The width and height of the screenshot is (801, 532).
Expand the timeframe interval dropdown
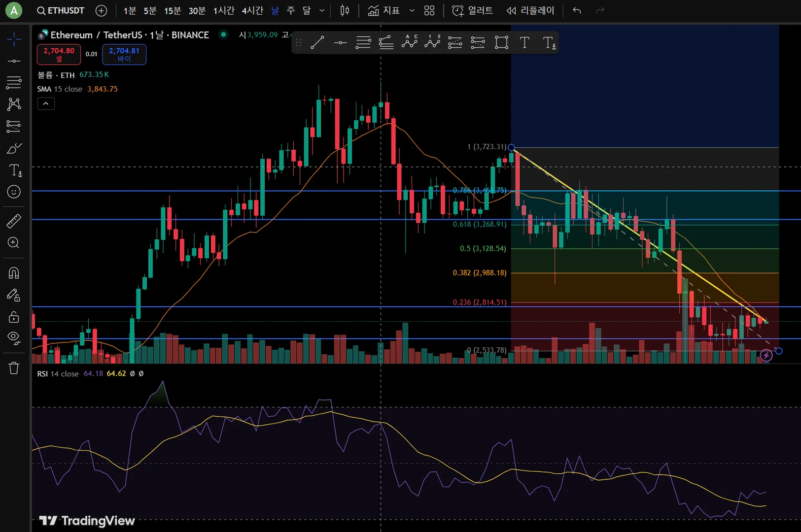322,10
